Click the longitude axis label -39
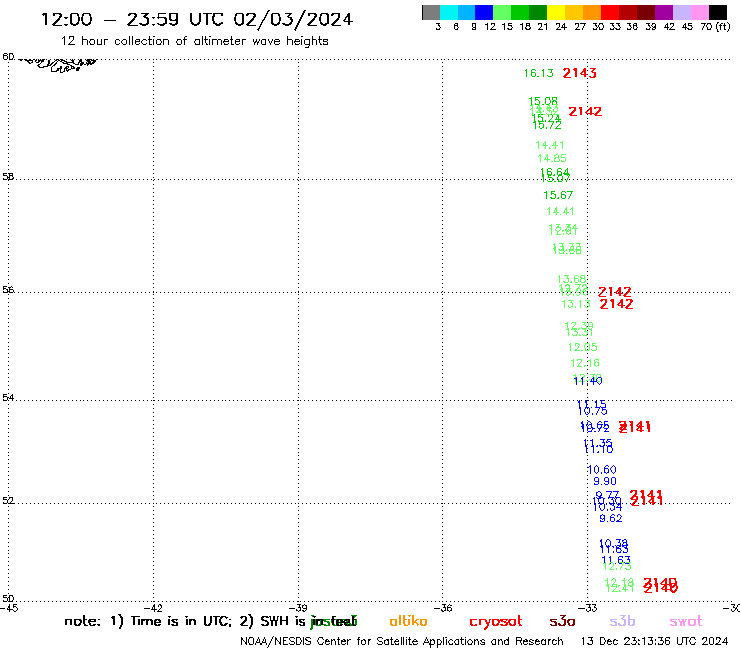The image size is (740, 650). click(298, 608)
